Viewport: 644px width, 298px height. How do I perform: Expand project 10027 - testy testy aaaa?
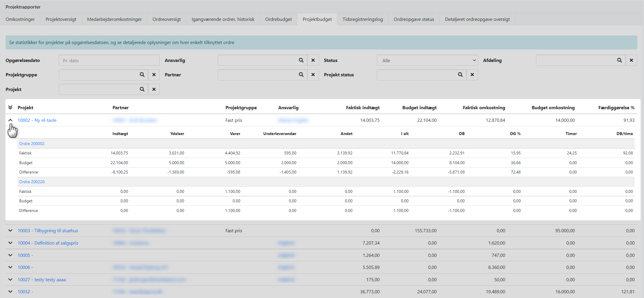pyautogui.click(x=10, y=280)
